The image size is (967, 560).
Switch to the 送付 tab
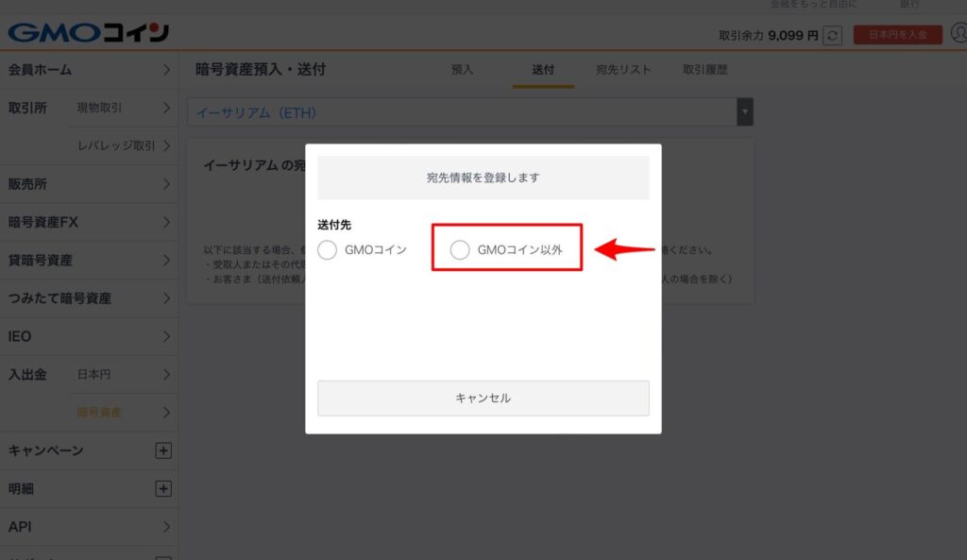point(543,70)
